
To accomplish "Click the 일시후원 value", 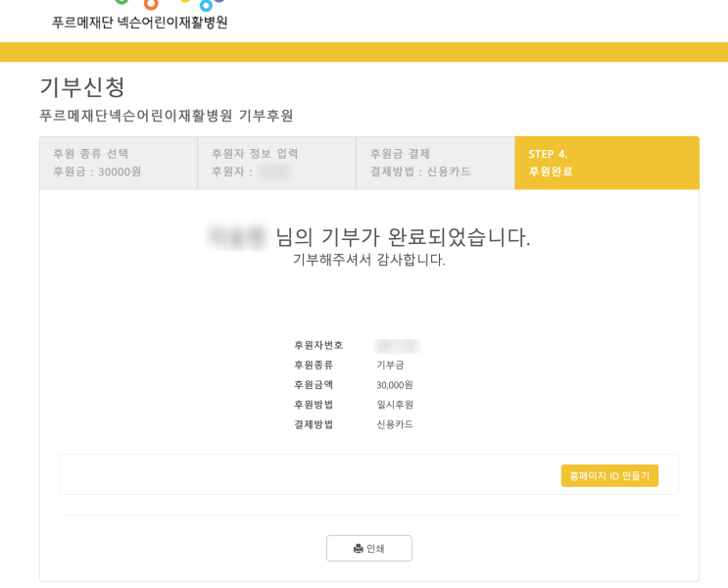I will click(395, 405).
